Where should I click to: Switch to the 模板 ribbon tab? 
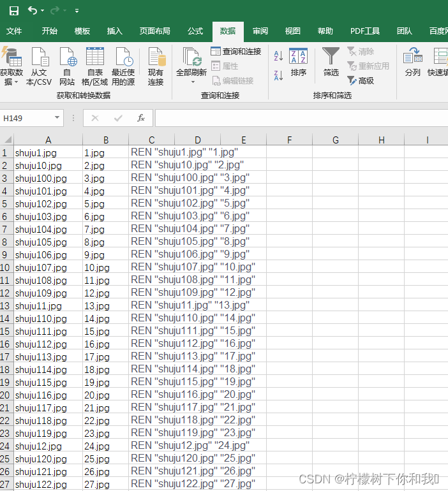82,31
